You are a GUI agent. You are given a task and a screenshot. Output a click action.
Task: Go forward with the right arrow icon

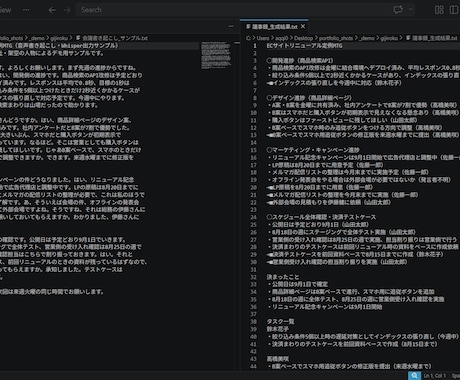(67, 10)
